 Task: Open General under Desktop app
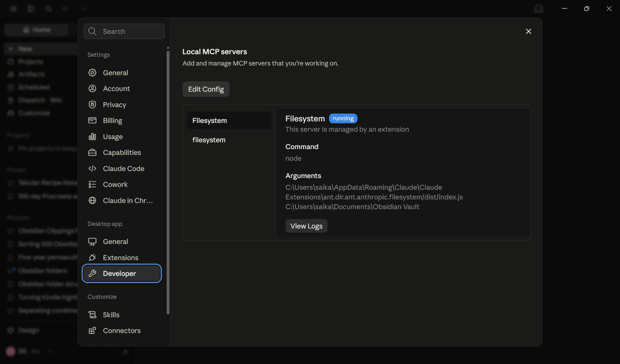click(x=122, y=241)
